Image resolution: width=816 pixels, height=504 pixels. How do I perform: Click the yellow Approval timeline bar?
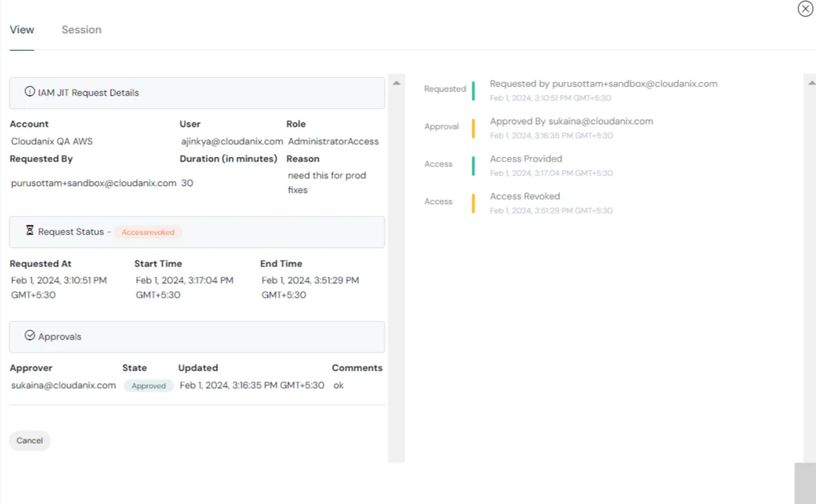point(473,128)
